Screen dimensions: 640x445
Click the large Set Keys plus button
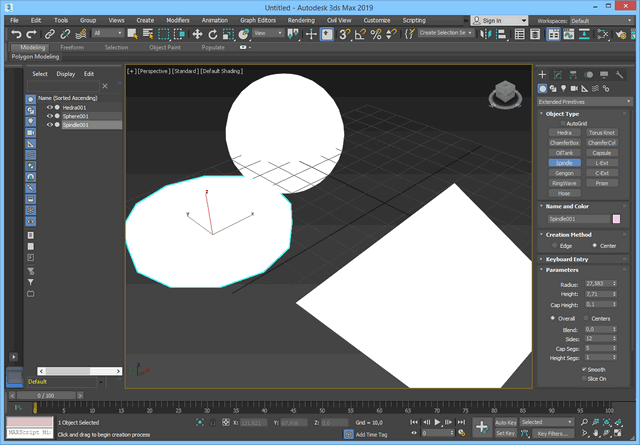[481, 427]
